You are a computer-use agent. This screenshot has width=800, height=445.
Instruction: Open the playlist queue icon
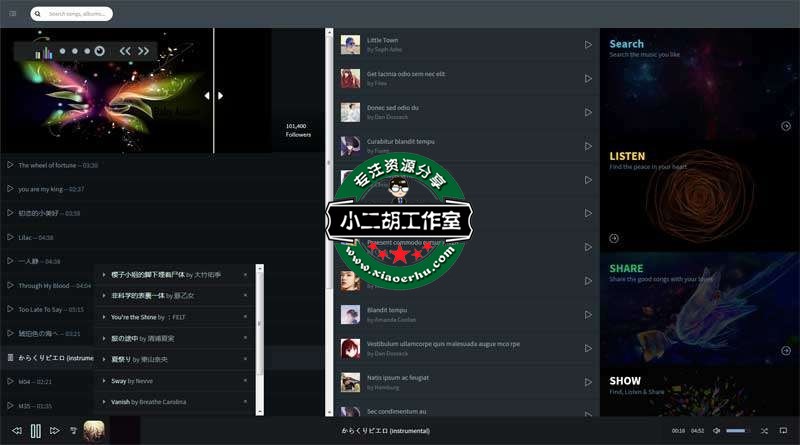coord(73,431)
